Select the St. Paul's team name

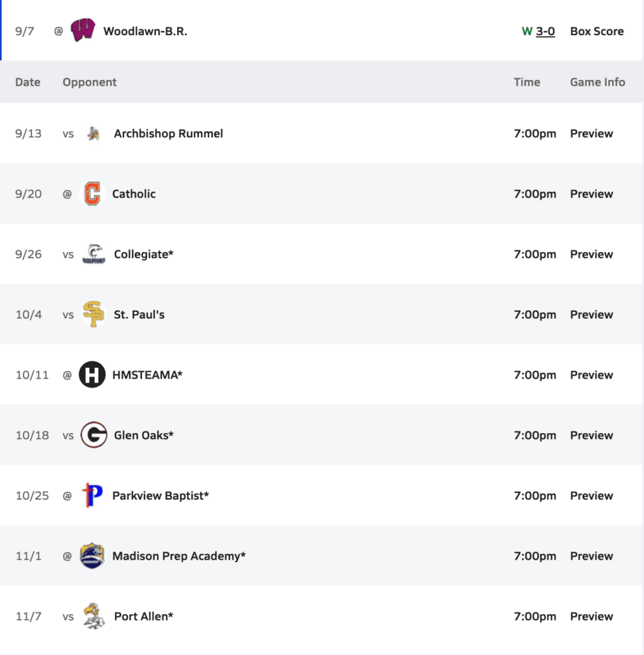[x=139, y=315]
